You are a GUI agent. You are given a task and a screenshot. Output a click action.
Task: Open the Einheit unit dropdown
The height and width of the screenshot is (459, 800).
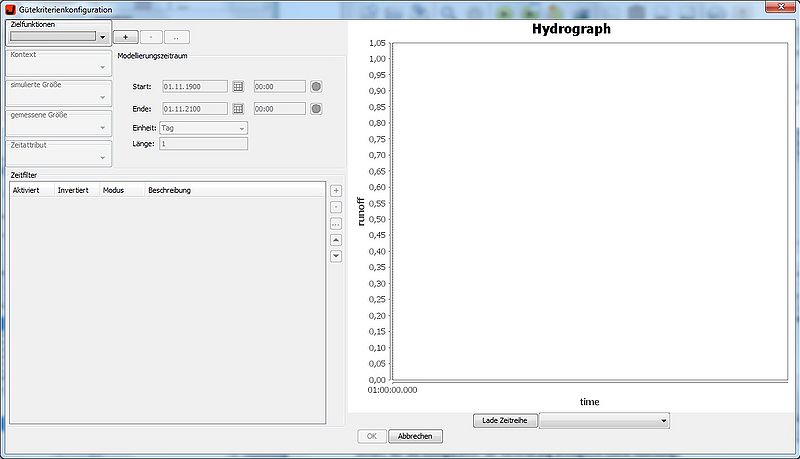tap(241, 128)
